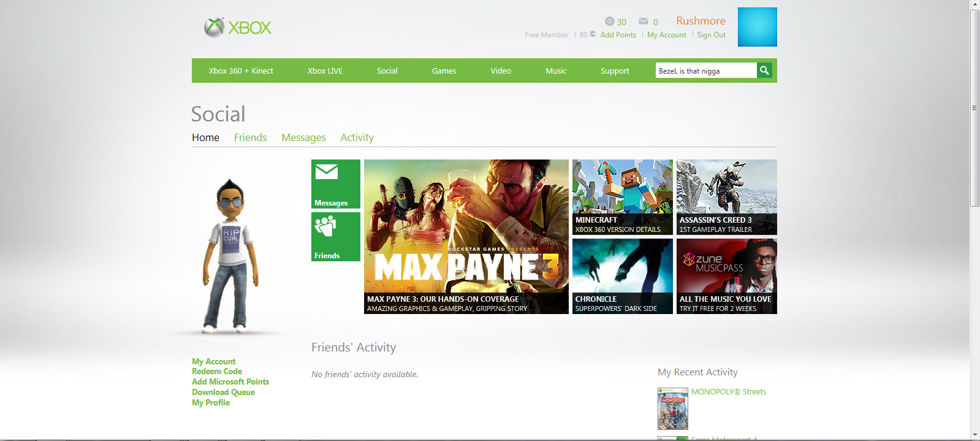This screenshot has width=980, height=441.
Task: Click the avatar figure
Action: pyautogui.click(x=230, y=256)
